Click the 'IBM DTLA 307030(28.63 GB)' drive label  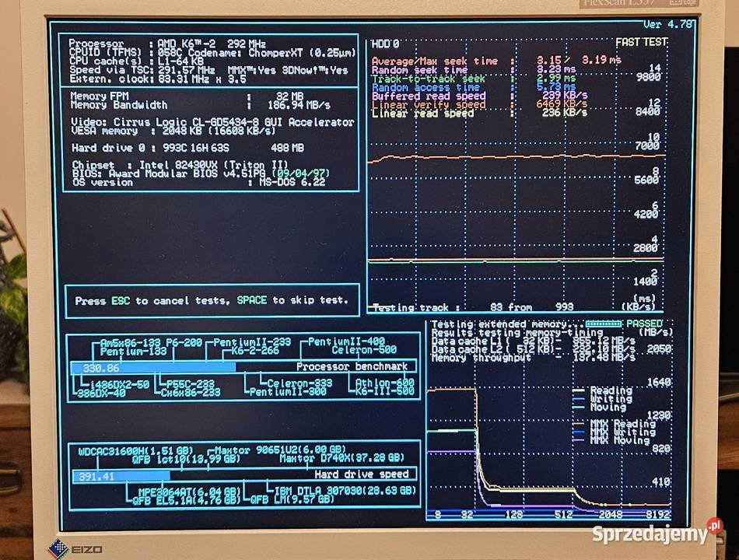pos(345,491)
